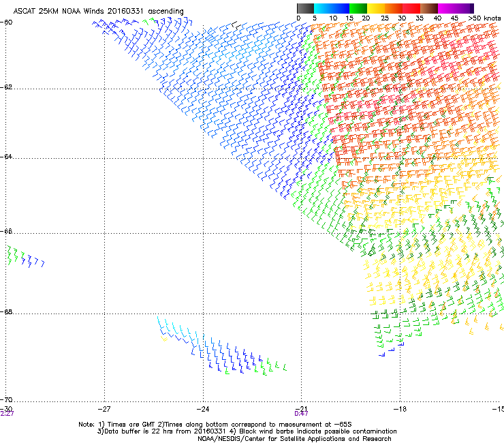Click the purple time stamp '0:47'
This screenshot has width=504, height=443.
tap(301, 414)
